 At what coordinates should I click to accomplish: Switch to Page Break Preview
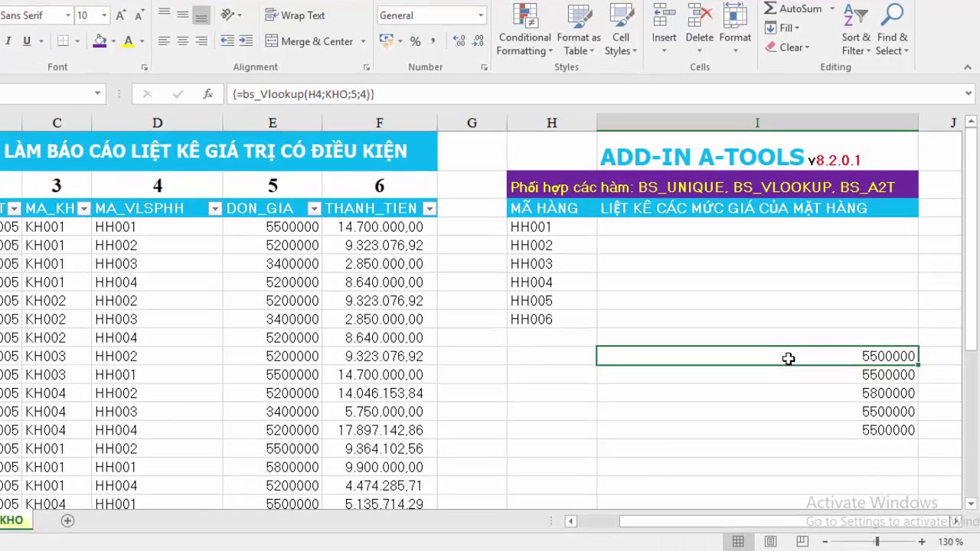[802, 542]
